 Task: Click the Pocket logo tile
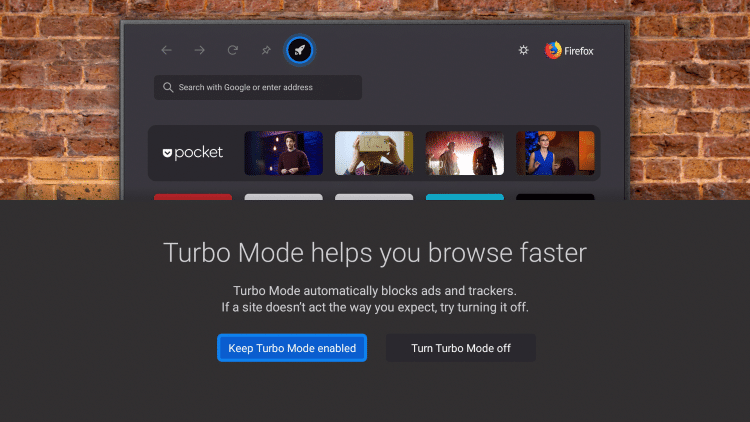pyautogui.click(x=193, y=153)
